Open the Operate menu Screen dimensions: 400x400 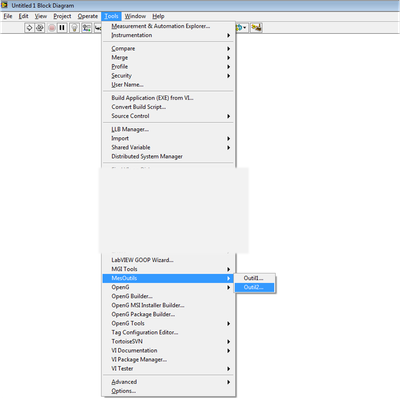coord(88,16)
